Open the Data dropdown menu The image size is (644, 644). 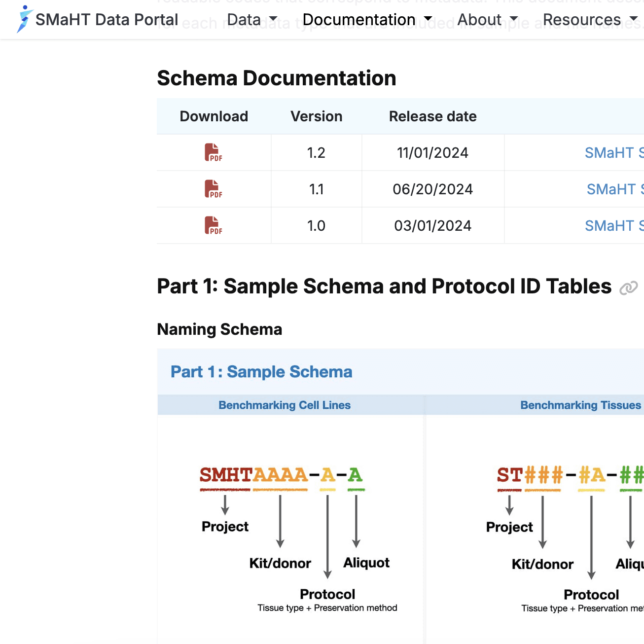coord(252,20)
